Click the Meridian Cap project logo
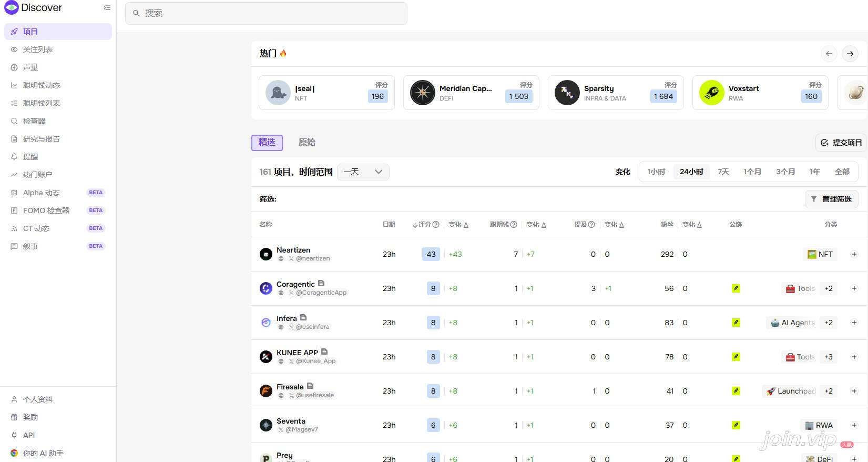The height and width of the screenshot is (462, 868). pyautogui.click(x=423, y=93)
